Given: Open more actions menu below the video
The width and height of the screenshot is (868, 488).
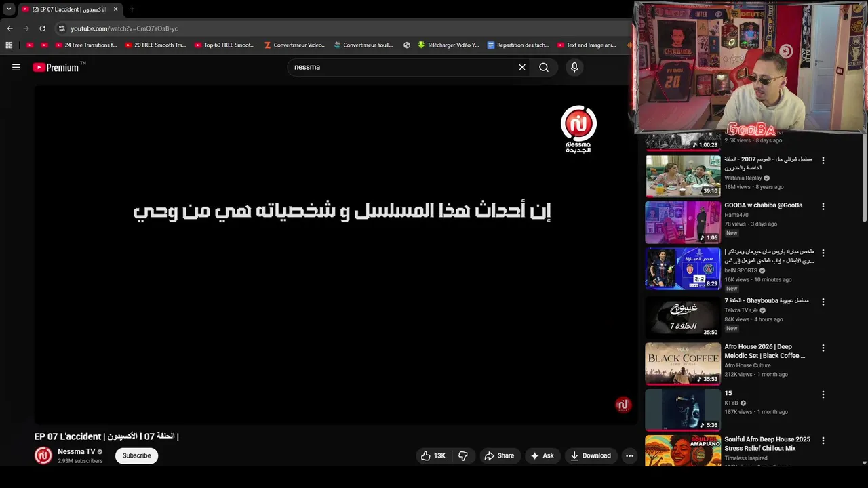Looking at the screenshot, I should [x=629, y=455].
